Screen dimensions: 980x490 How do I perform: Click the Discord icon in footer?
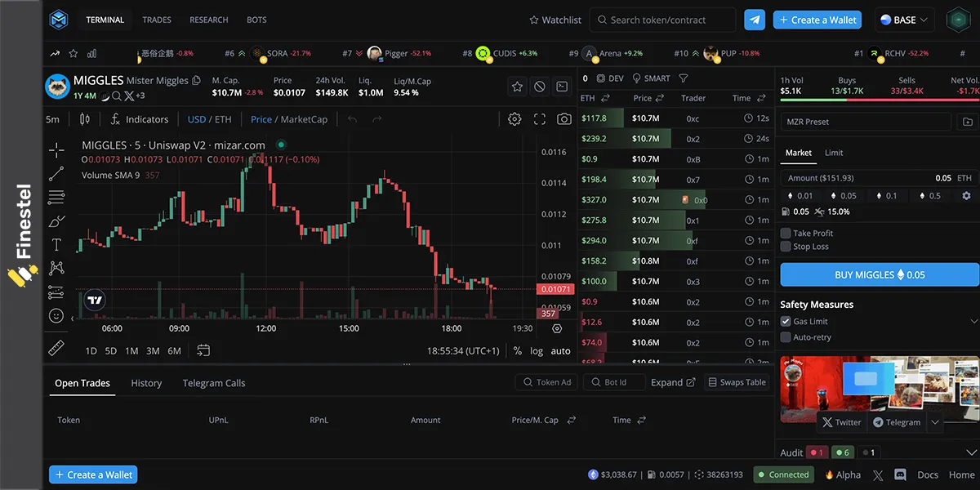click(901, 474)
